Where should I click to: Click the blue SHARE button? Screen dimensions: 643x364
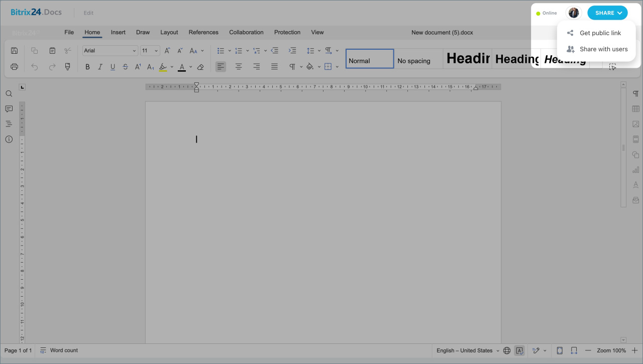(607, 13)
